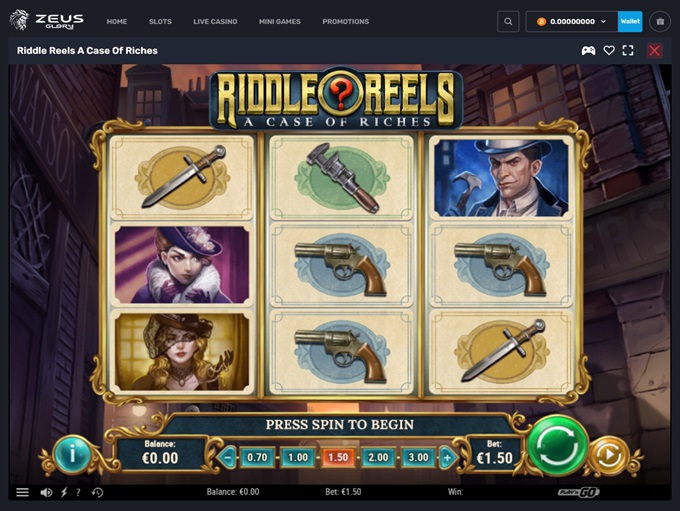Click the green spin button
The image size is (680, 511).
coord(557,446)
